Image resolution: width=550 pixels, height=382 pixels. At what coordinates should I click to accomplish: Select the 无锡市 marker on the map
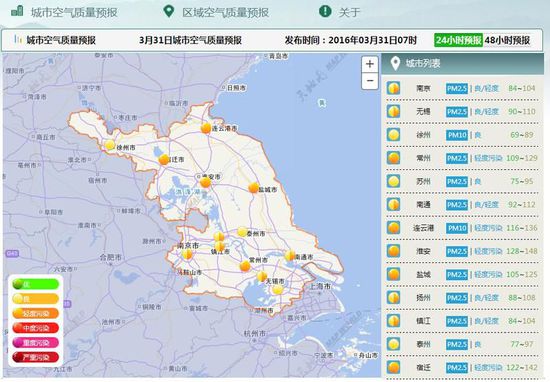click(262, 277)
